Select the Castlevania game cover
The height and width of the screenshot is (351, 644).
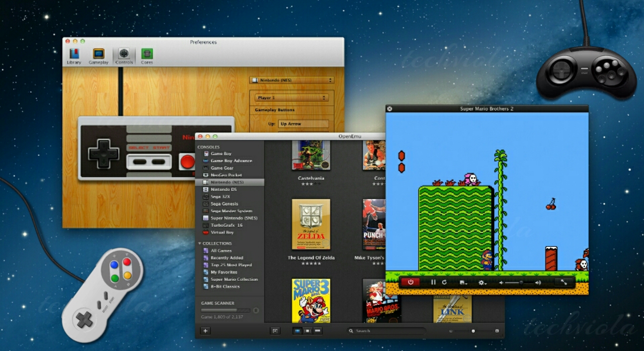click(311, 155)
